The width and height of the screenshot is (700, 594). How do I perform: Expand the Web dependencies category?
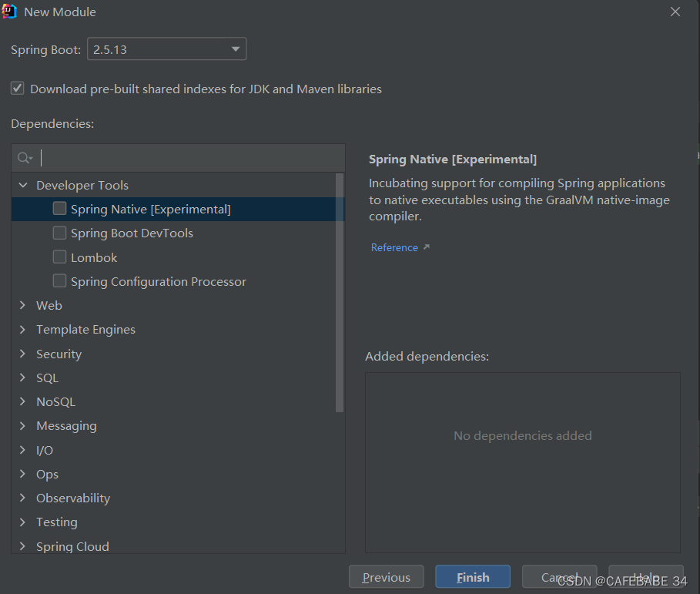(22, 305)
